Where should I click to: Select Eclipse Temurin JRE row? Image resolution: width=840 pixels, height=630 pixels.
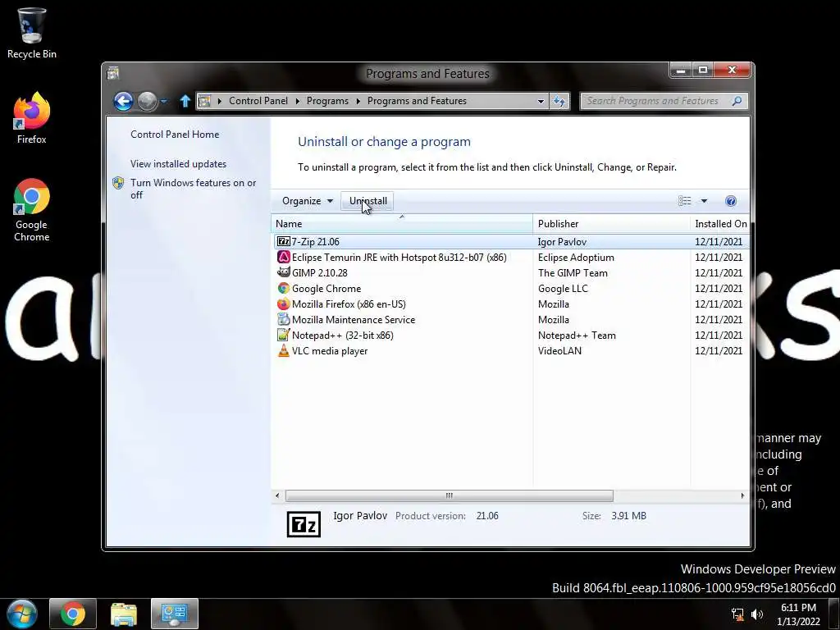(511, 257)
